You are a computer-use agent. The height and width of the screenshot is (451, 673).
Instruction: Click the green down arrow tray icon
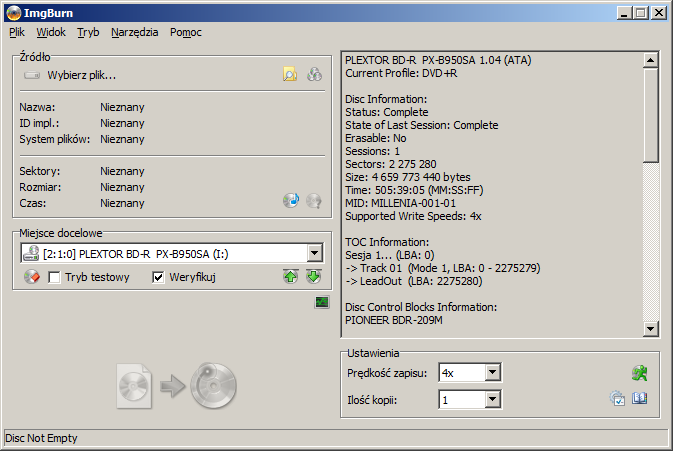[x=314, y=276]
